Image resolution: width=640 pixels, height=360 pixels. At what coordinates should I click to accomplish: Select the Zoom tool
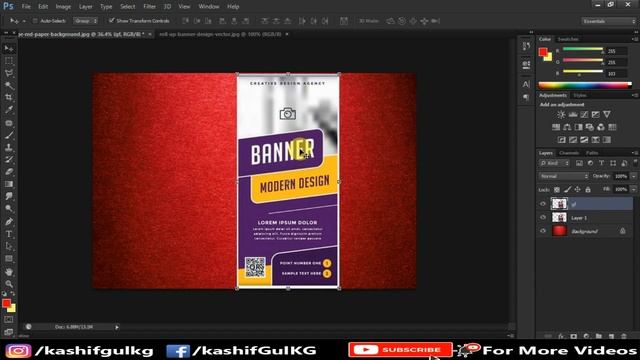coord(9,284)
